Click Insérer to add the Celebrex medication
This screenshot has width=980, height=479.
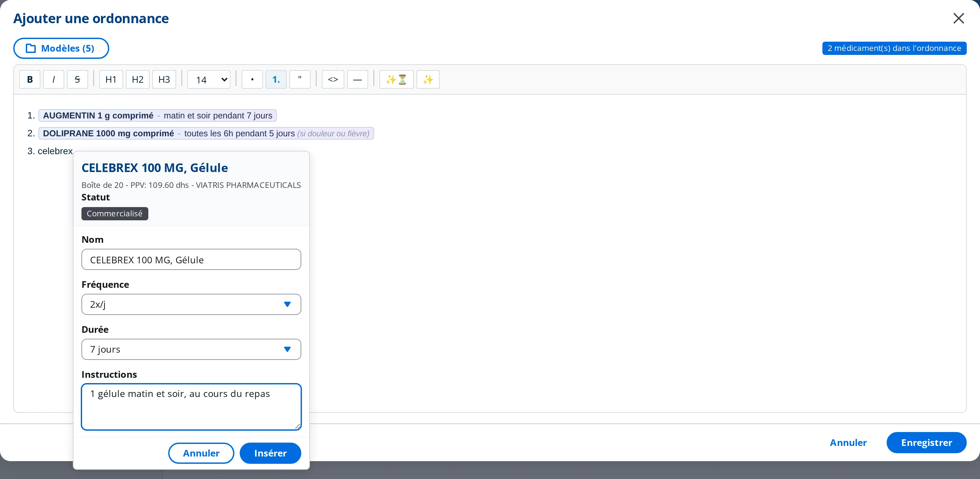tap(270, 453)
